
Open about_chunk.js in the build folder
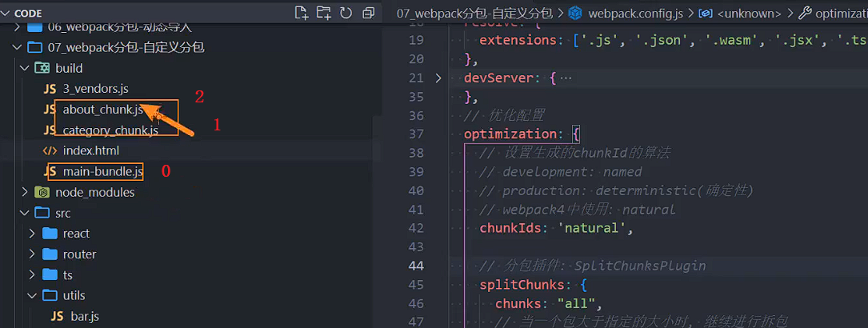[102, 110]
